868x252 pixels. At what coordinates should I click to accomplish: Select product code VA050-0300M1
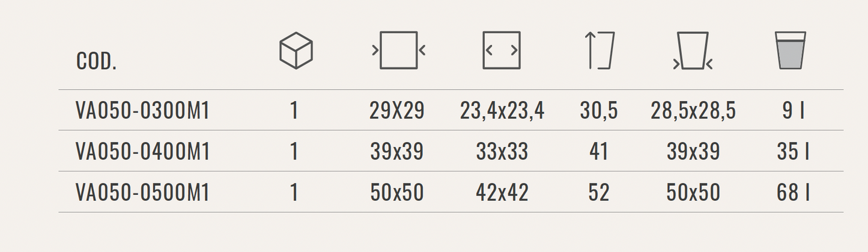coord(143,111)
